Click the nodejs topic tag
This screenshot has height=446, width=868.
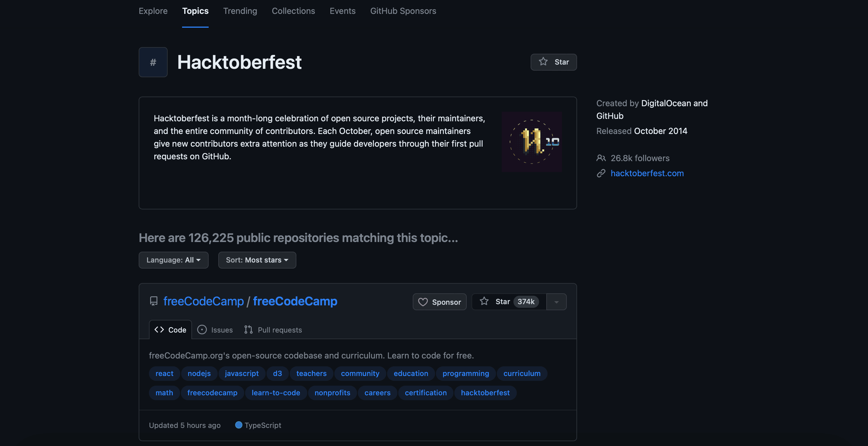pos(199,374)
